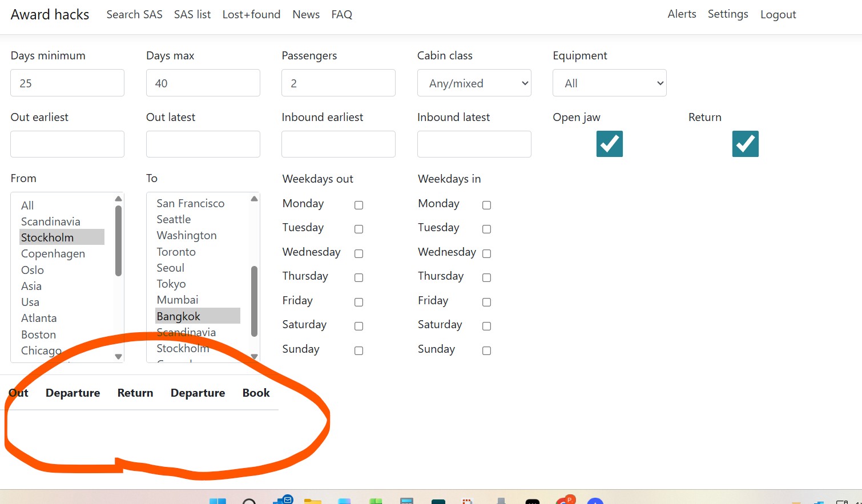Check Monday under Weekdays in
862x504 pixels.
[x=486, y=205]
